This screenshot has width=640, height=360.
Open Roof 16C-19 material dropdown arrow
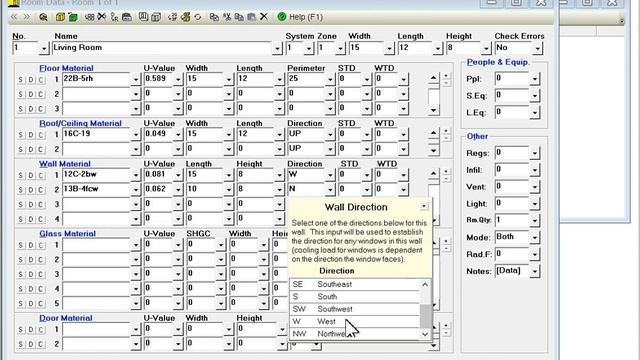pyautogui.click(x=136, y=134)
